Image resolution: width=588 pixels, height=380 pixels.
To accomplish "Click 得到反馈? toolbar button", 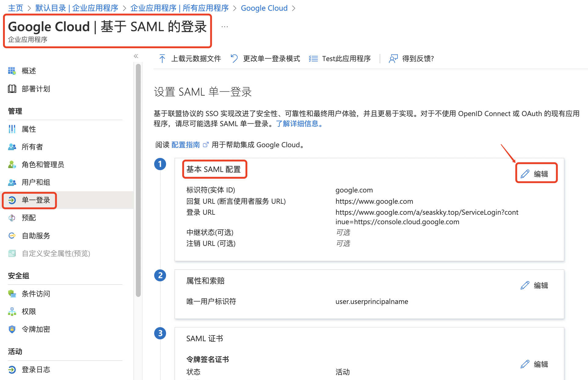I will (x=411, y=59).
